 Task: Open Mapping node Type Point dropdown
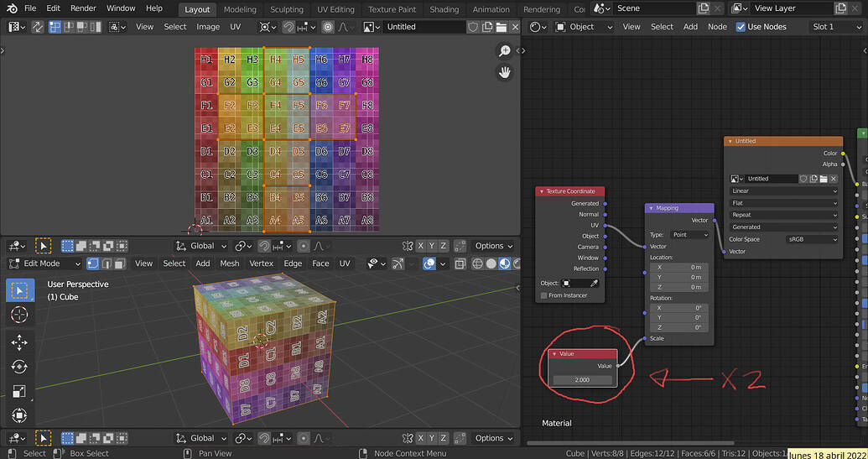coord(689,235)
